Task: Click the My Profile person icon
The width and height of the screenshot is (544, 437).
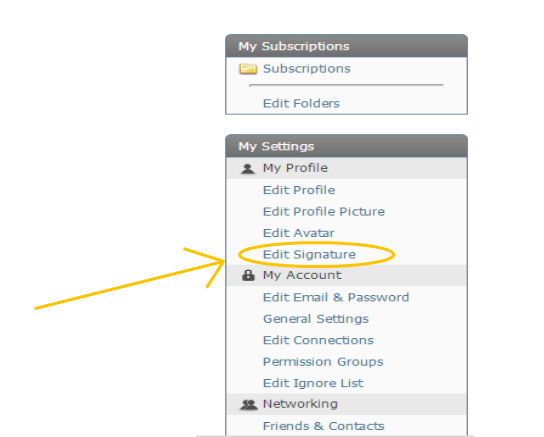Action: pos(248,169)
